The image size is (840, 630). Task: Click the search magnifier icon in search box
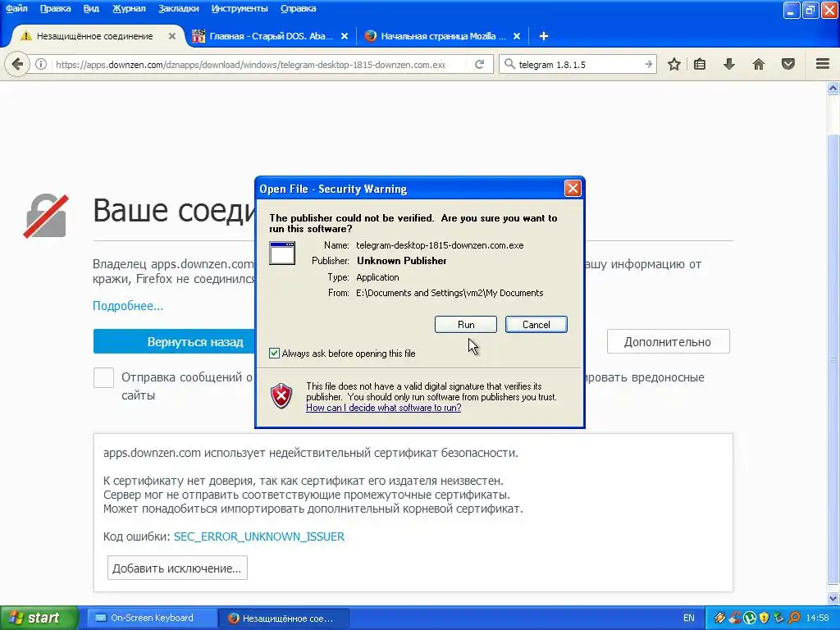pyautogui.click(x=509, y=64)
